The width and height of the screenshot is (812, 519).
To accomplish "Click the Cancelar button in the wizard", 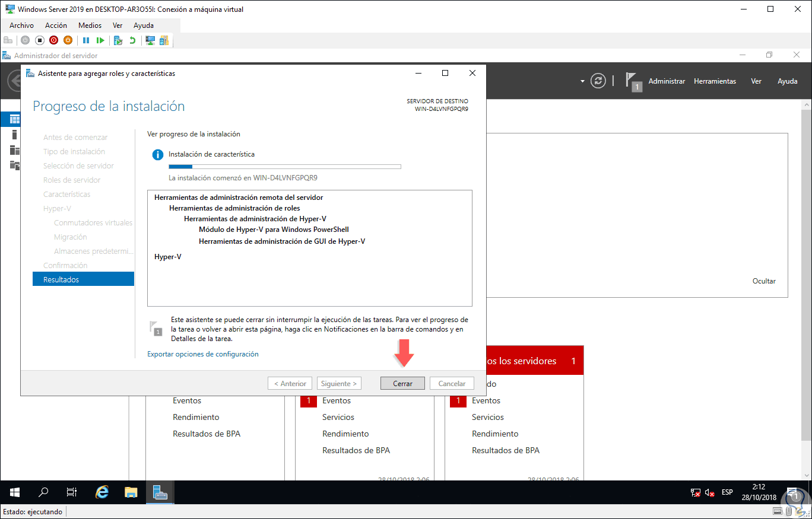I will pos(452,383).
